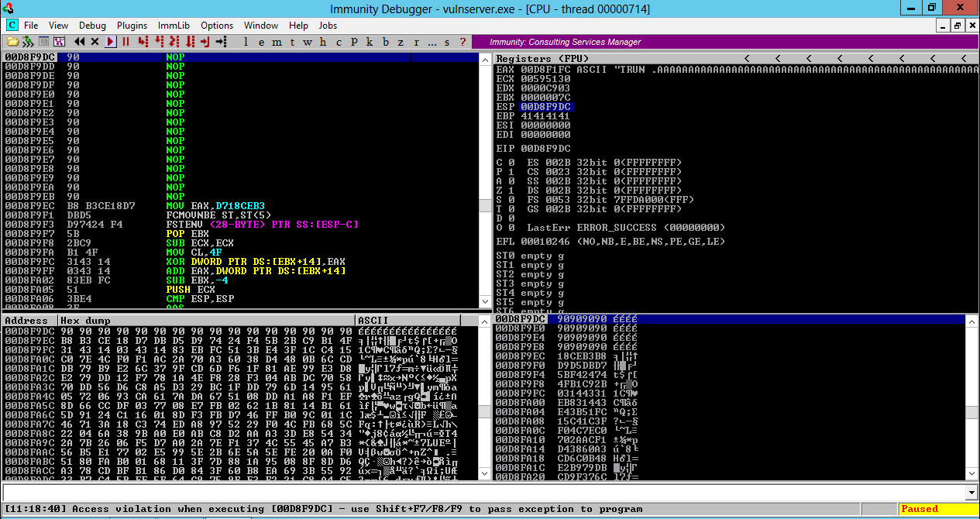
Task: Click the Address column header in dump
Action: (x=30, y=321)
